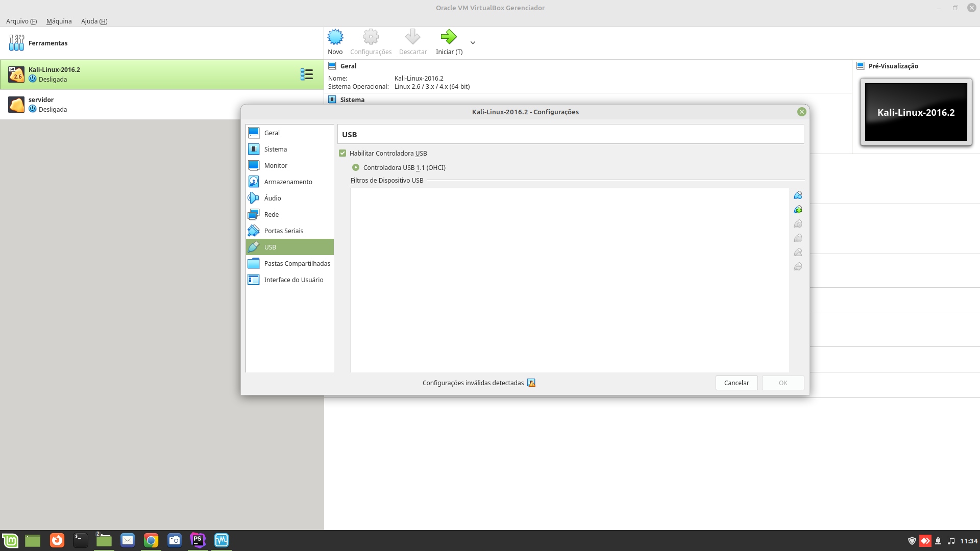Select Pastas Compartilhadas settings category
Image resolution: width=980 pixels, height=551 pixels.
(x=290, y=263)
